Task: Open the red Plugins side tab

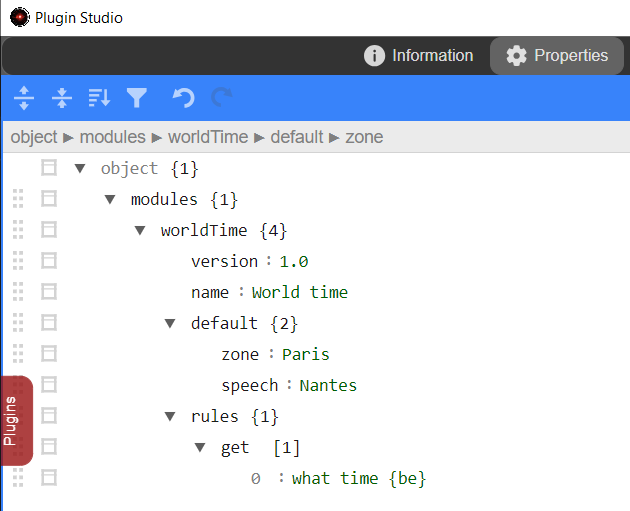Action: 16,421
